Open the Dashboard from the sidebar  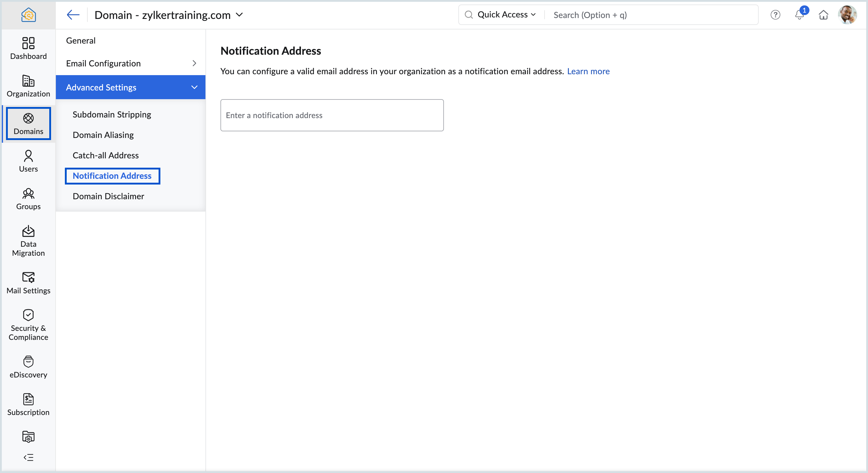click(x=28, y=48)
